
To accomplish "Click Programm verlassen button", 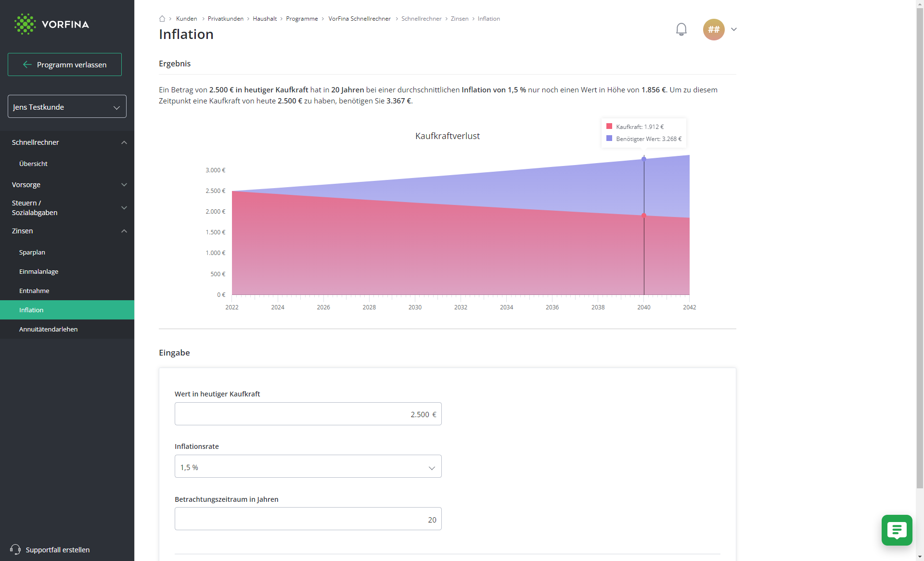I will (64, 64).
